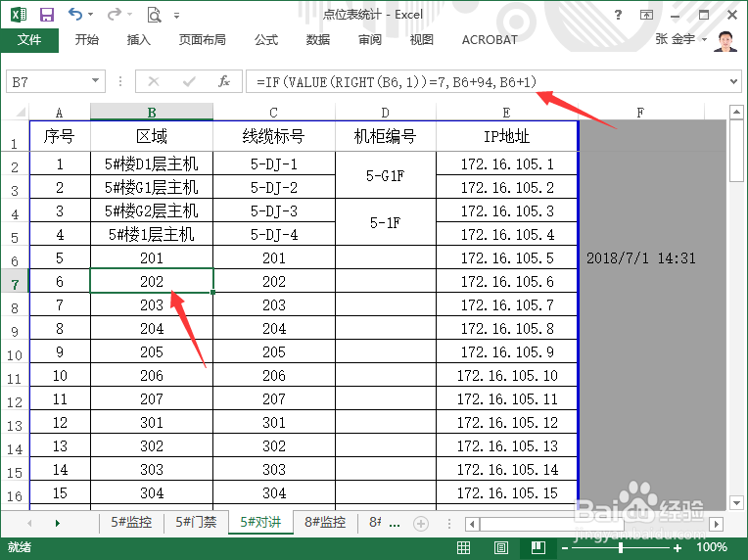Image resolution: width=748 pixels, height=560 pixels.
Task: Switch to 5#门禁 sheet tab
Action: [x=196, y=523]
